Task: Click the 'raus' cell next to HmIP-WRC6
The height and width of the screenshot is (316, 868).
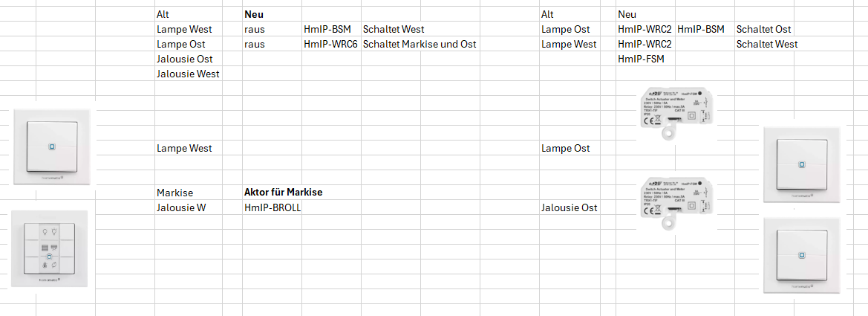Action: pos(255,44)
